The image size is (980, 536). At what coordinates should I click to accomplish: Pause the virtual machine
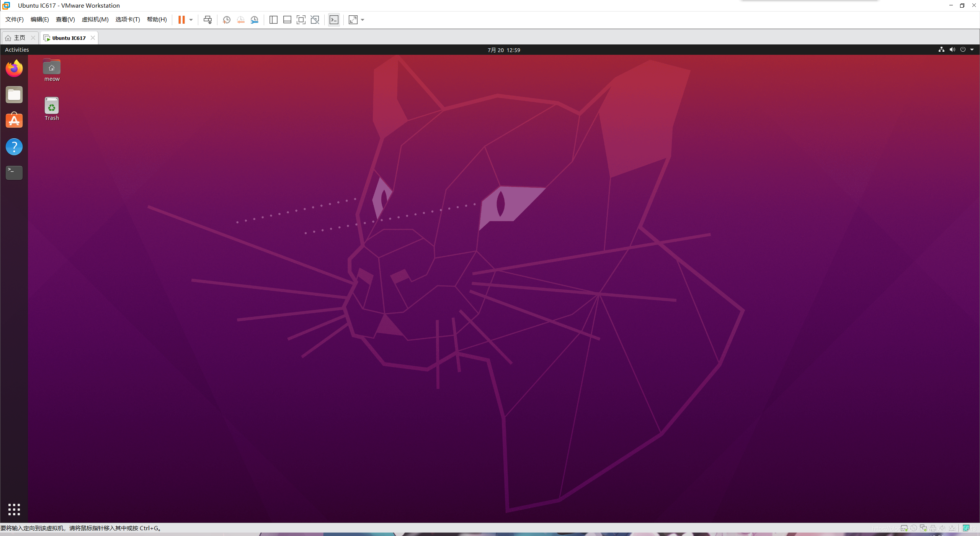[x=181, y=20]
